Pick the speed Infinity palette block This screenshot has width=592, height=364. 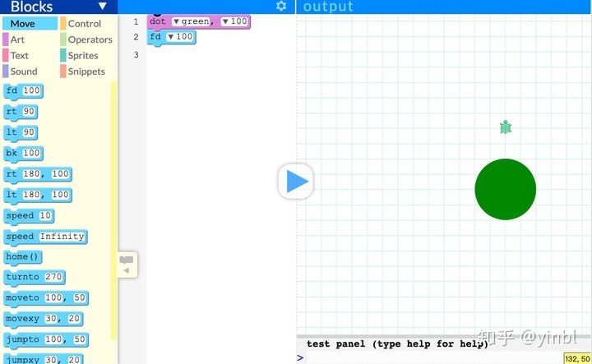[x=45, y=237]
